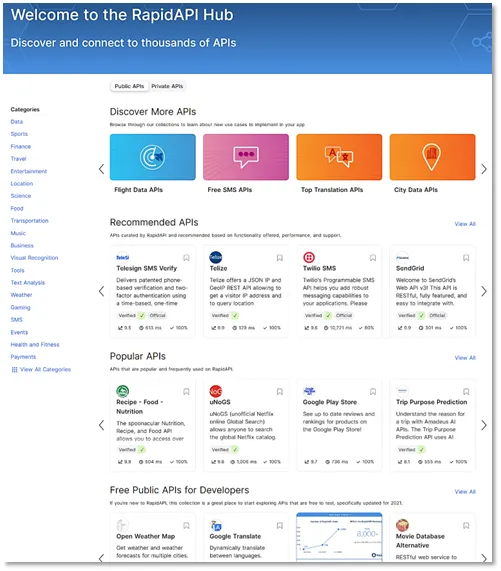Open the Flight Data APIs collection tile
Viewport: 501px width, 571px height.
pyautogui.click(x=153, y=157)
